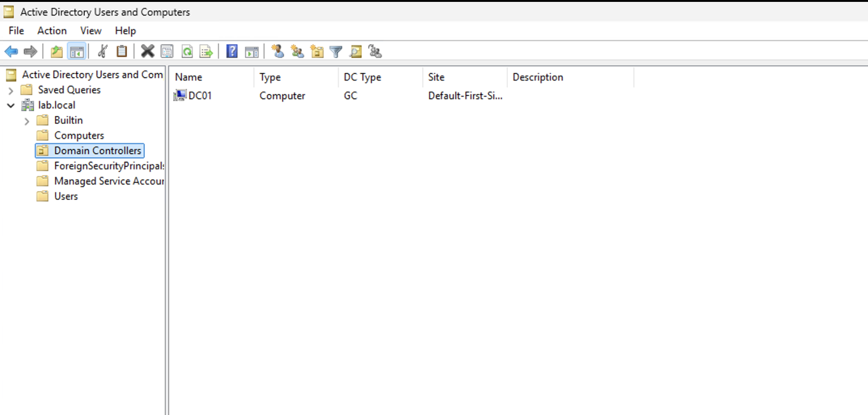Open the Help menu
The height and width of the screenshot is (415, 868).
(x=125, y=31)
